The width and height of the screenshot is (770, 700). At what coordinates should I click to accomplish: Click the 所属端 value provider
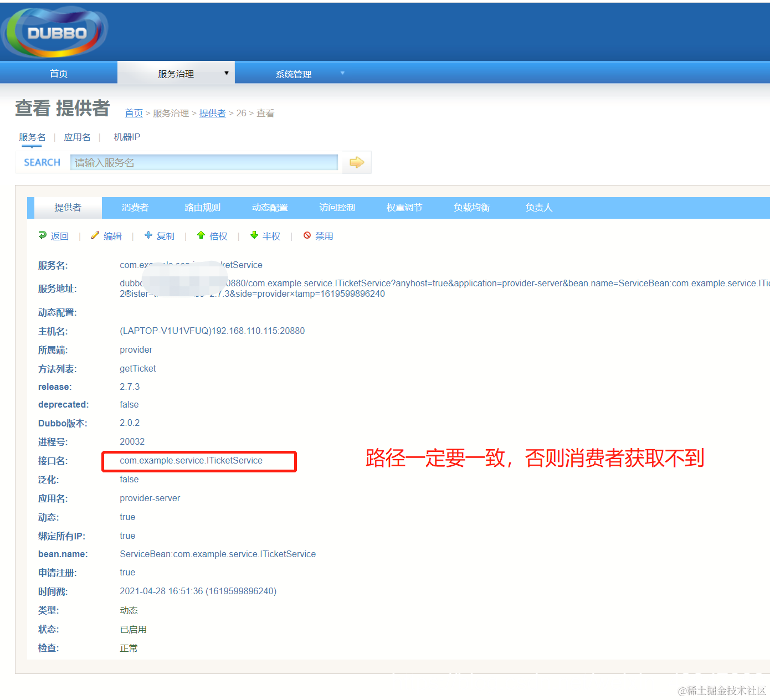[x=136, y=349]
